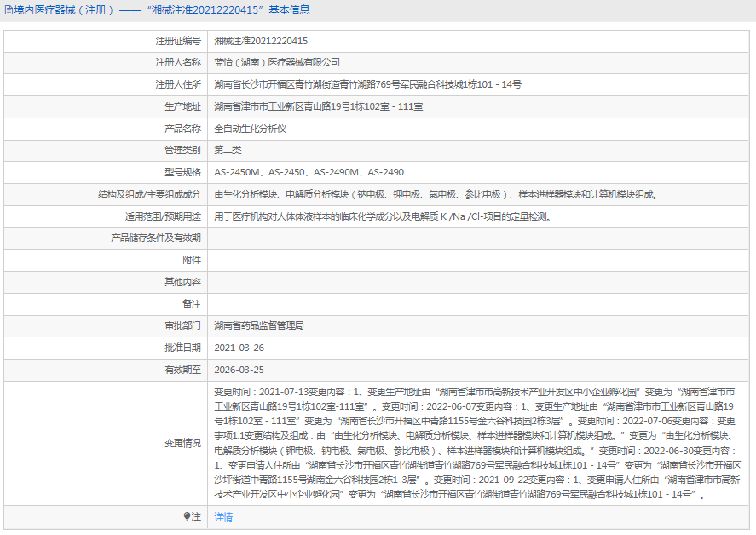Select product name 全自动生化分析仪
This screenshot has height=535, width=756.
[x=251, y=129]
